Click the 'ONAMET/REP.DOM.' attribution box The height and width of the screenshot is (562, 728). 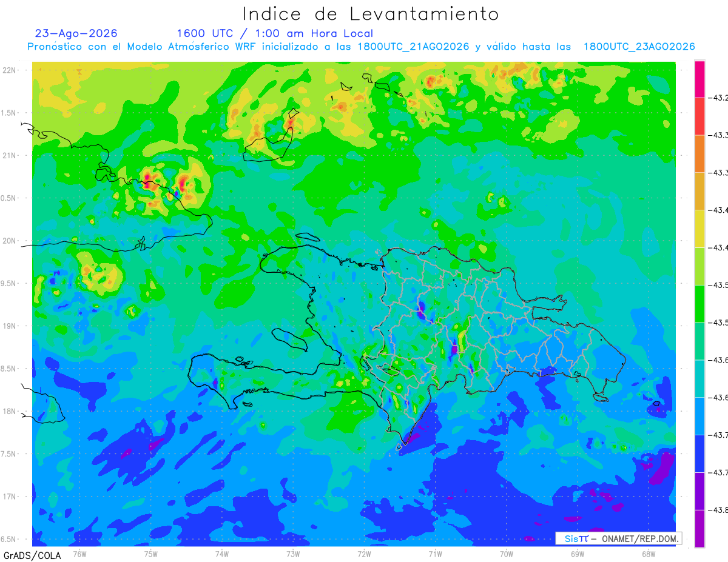tap(618, 538)
